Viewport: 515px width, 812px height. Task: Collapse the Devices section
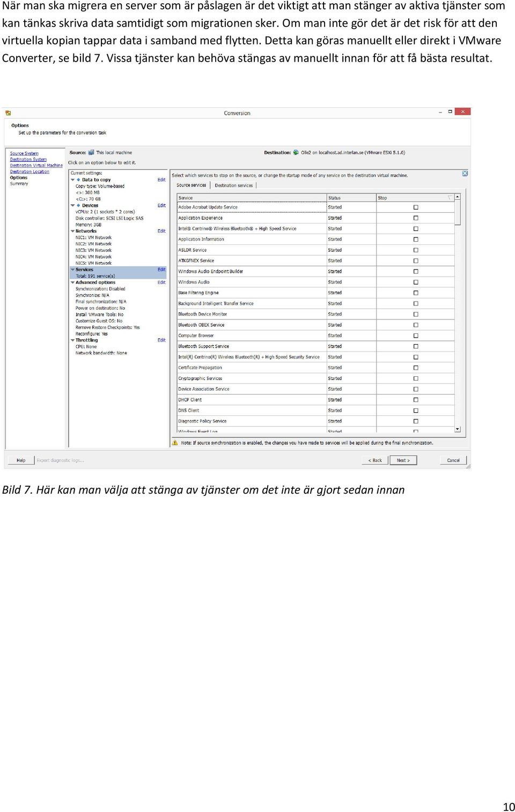pos(73,205)
